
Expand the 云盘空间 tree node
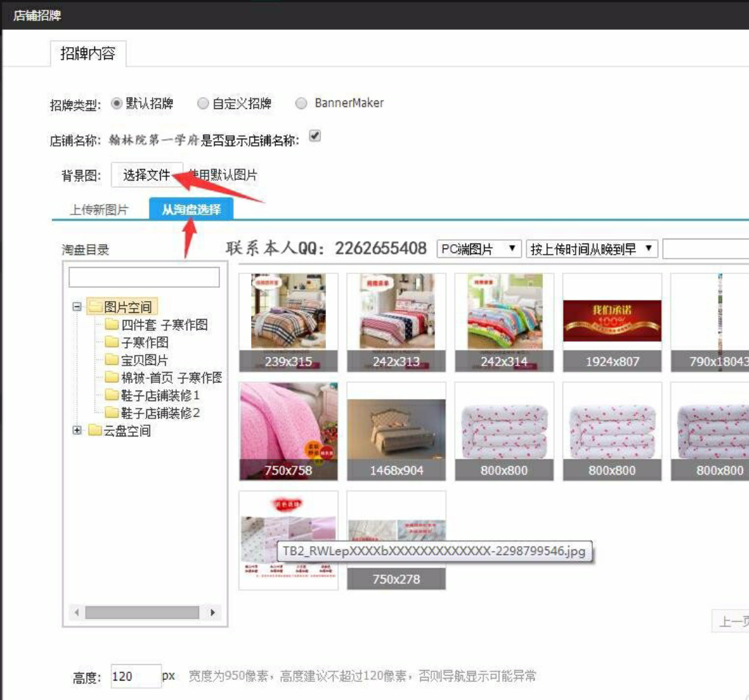77,430
